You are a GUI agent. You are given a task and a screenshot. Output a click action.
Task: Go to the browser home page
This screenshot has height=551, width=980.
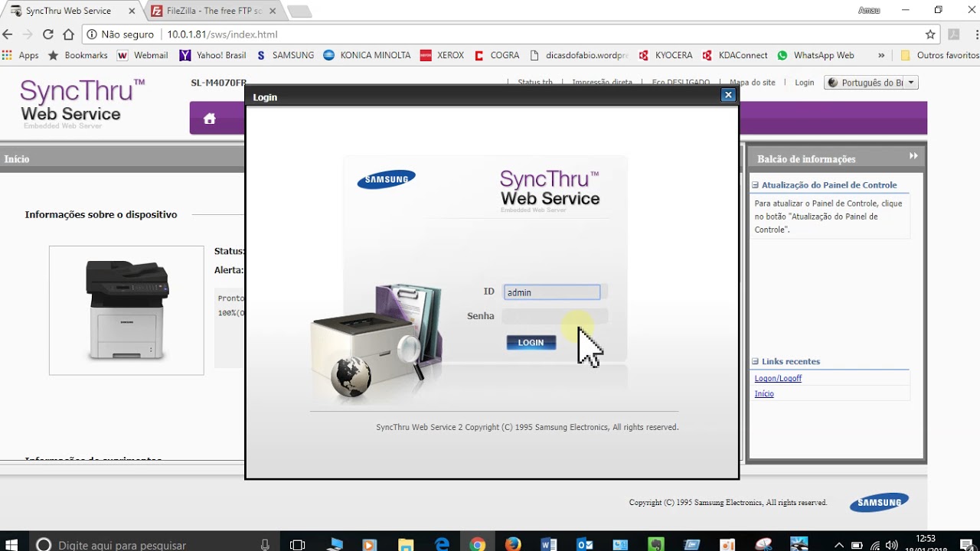coord(68,34)
